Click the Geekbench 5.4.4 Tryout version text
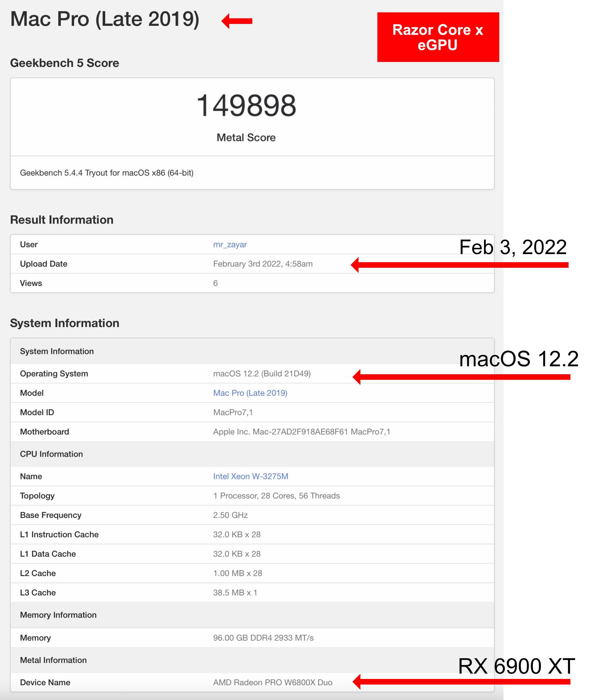 pos(106,173)
